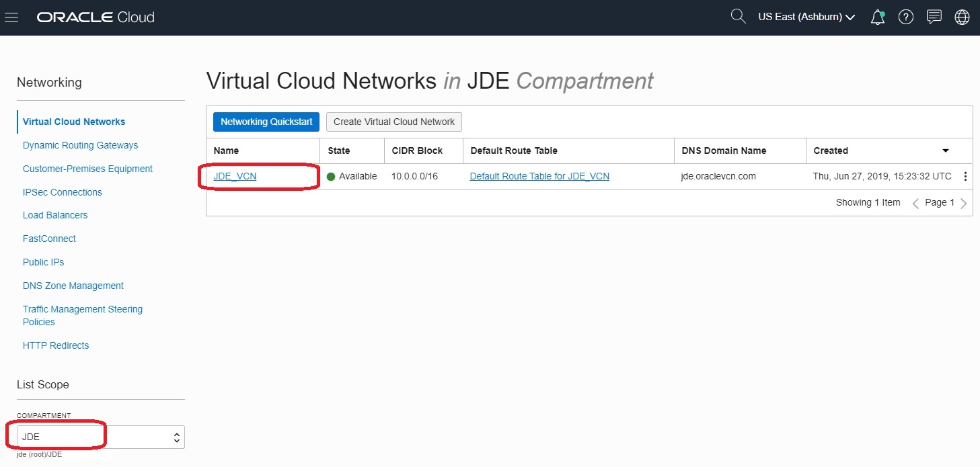Image resolution: width=980 pixels, height=467 pixels.
Task: Go to IPSec Connections
Action: coord(63,192)
